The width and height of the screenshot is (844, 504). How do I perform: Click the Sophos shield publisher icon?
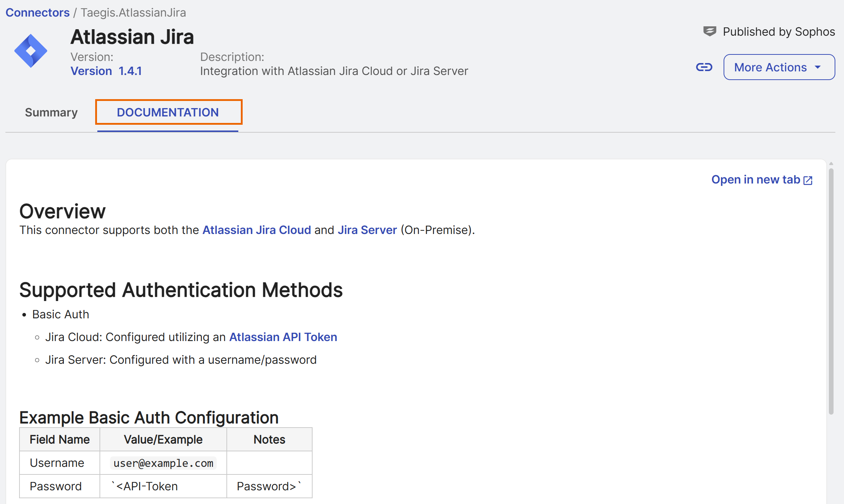(x=710, y=31)
